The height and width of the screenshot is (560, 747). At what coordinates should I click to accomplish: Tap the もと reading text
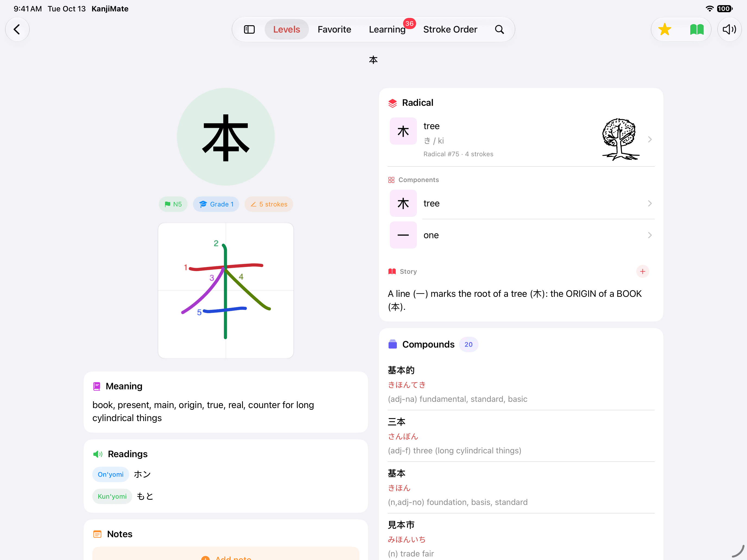pos(145,496)
